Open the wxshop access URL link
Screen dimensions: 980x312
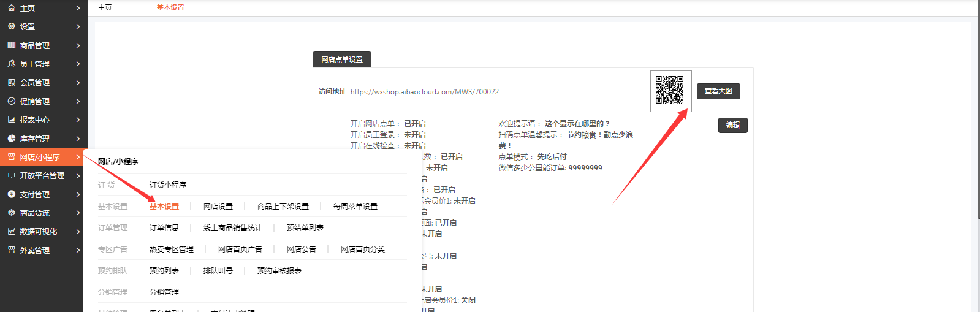[424, 92]
